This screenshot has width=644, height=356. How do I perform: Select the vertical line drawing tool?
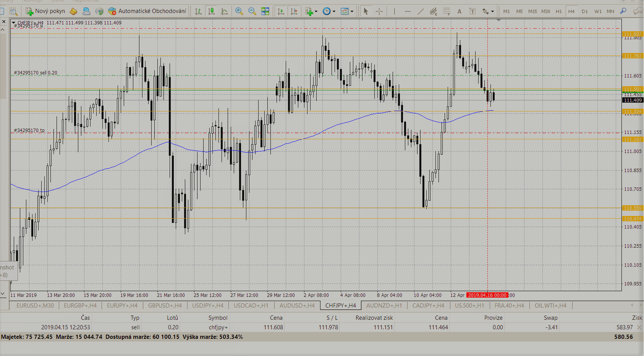pos(394,11)
